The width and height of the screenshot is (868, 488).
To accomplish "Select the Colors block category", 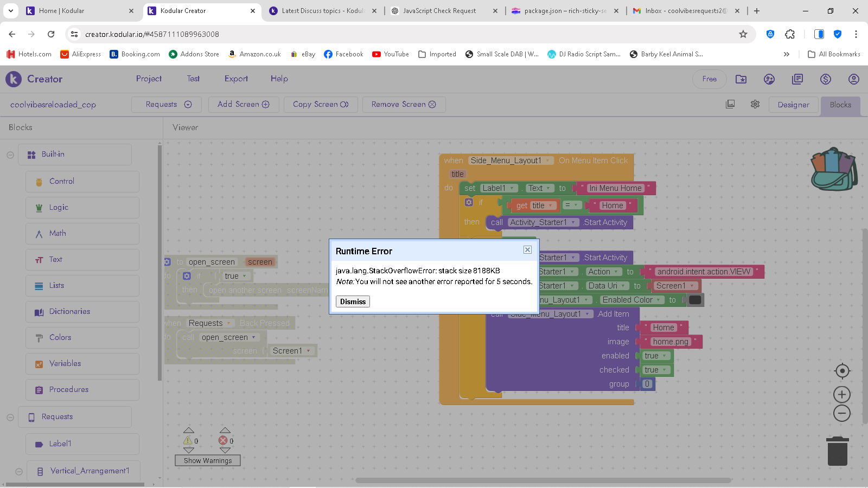I will (60, 337).
